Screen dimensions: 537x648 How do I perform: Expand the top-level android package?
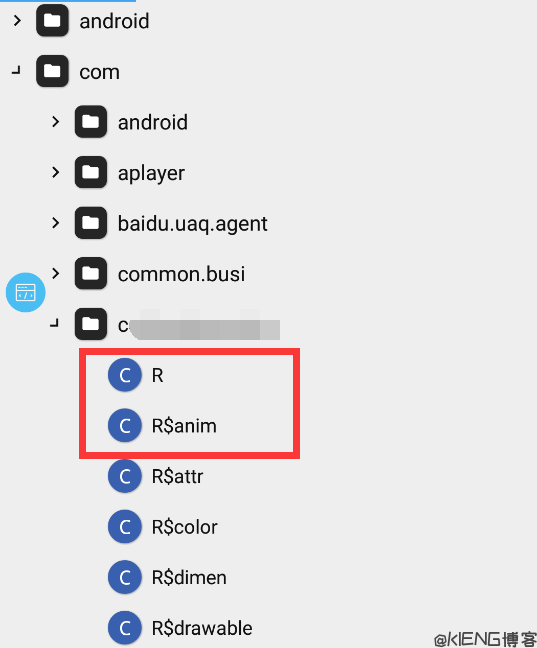(17, 21)
